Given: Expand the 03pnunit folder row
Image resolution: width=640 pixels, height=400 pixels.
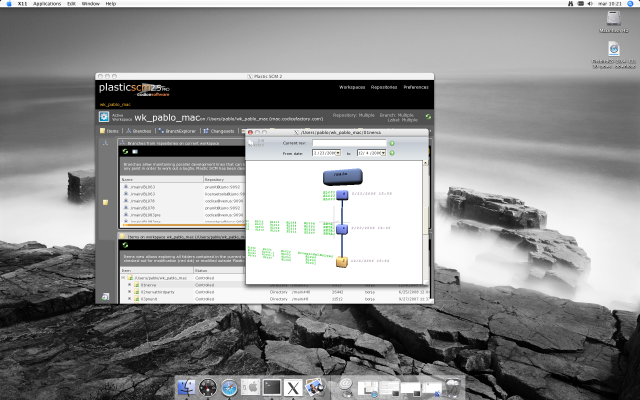Looking at the screenshot, I should pyautogui.click(x=130, y=299).
